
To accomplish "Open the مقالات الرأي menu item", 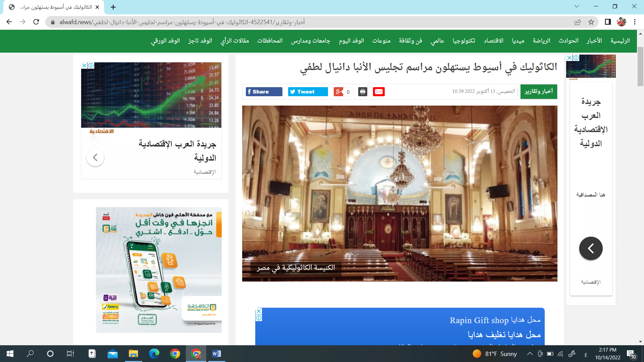I will pyautogui.click(x=235, y=41).
